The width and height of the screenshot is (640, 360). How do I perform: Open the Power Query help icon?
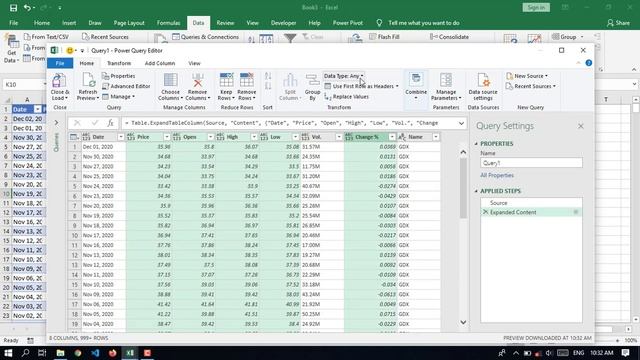point(589,63)
